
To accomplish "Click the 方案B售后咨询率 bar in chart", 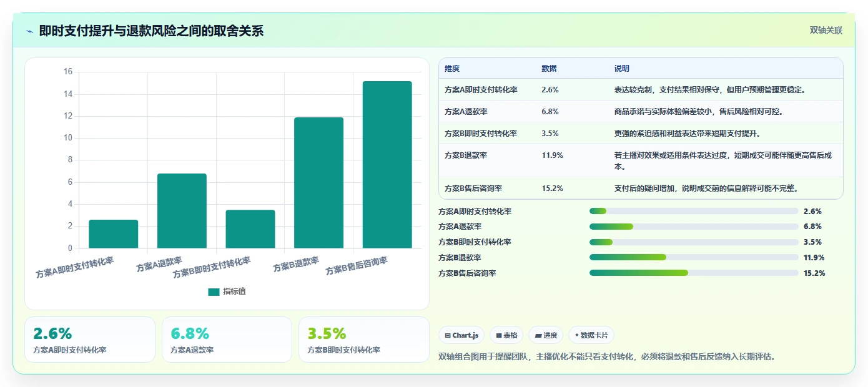I will [387, 165].
